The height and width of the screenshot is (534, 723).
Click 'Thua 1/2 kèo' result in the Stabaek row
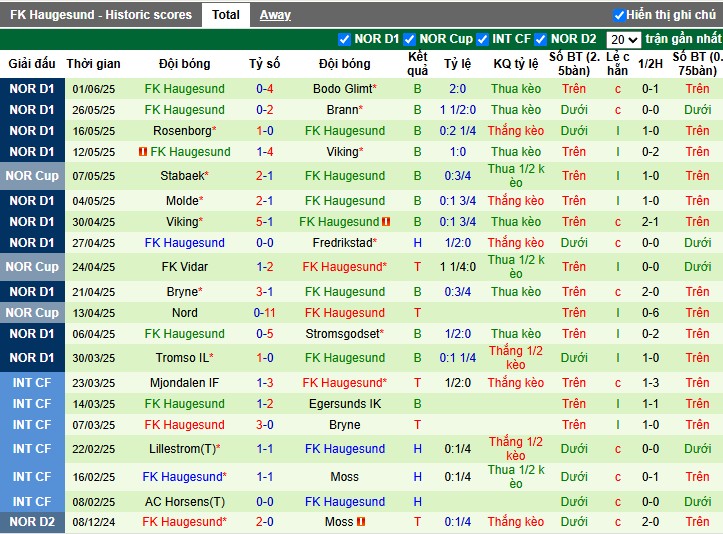tap(516, 176)
